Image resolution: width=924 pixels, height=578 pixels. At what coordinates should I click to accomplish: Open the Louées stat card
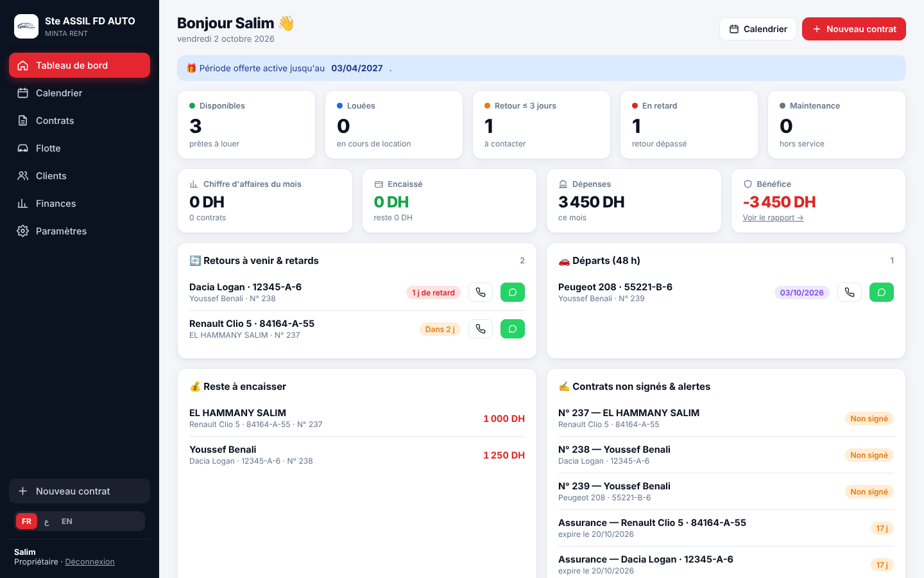(394, 125)
